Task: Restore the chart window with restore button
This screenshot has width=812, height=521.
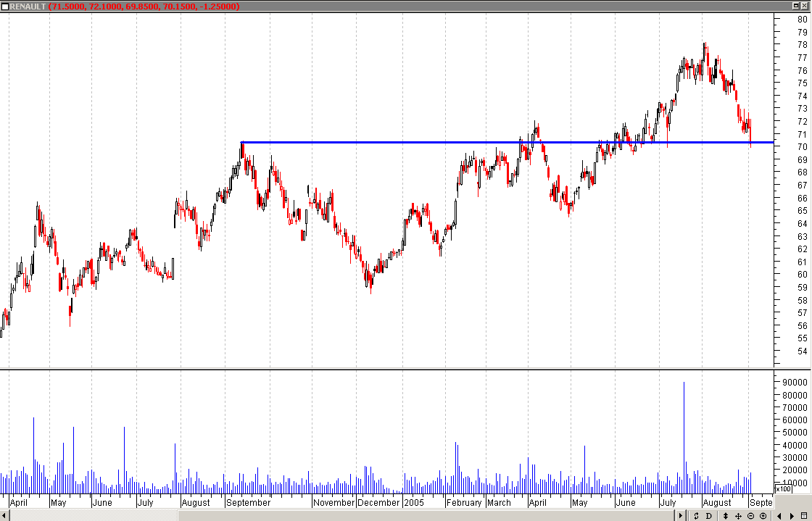Action: click(796, 7)
